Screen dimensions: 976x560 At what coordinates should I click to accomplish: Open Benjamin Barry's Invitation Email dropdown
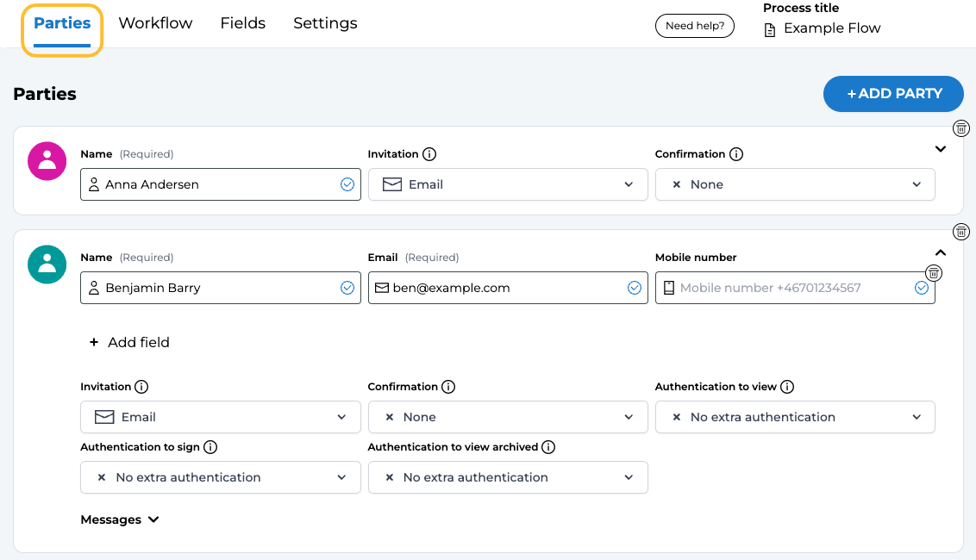[220, 417]
